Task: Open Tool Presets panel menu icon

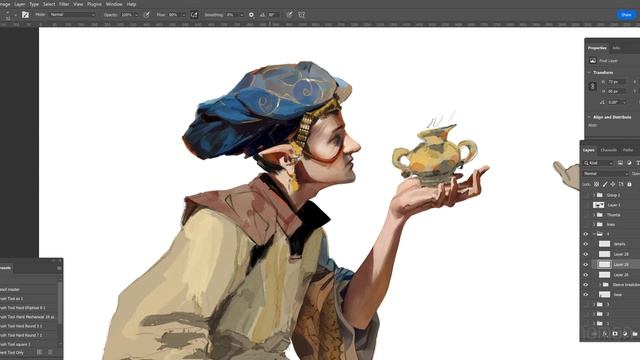Action: (x=59, y=268)
